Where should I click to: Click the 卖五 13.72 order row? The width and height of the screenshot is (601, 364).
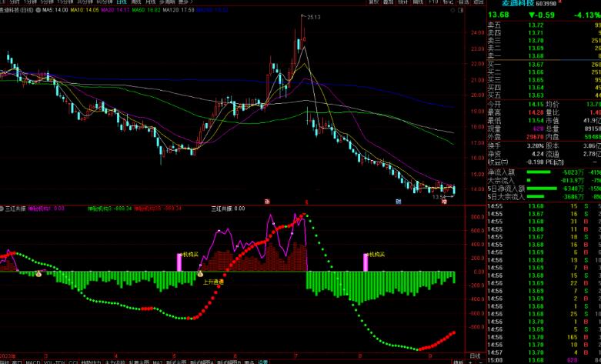[x=544, y=25]
